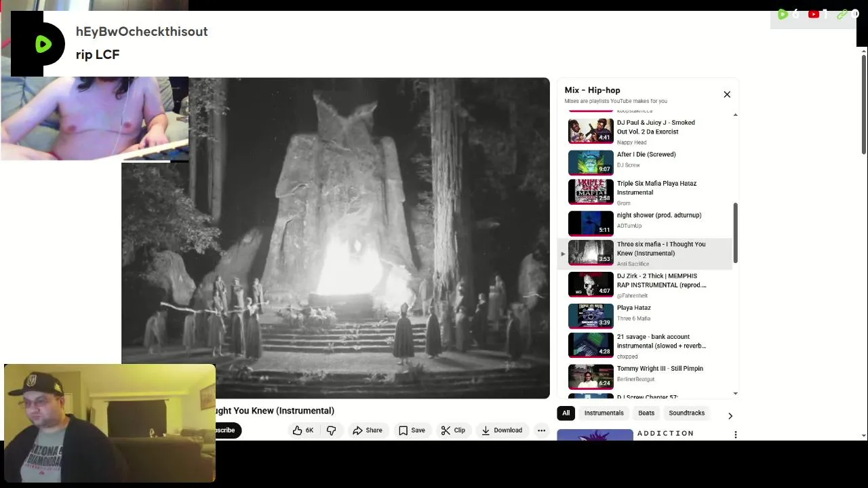Screen dimensions: 868x488
Task: Close the Mix - Hip-hop playlist panel
Action: click(x=727, y=94)
